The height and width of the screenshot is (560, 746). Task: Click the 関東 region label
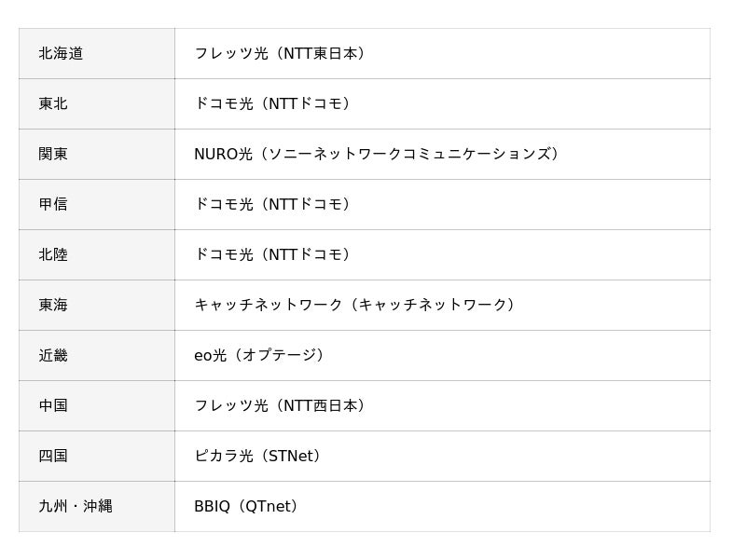point(53,154)
